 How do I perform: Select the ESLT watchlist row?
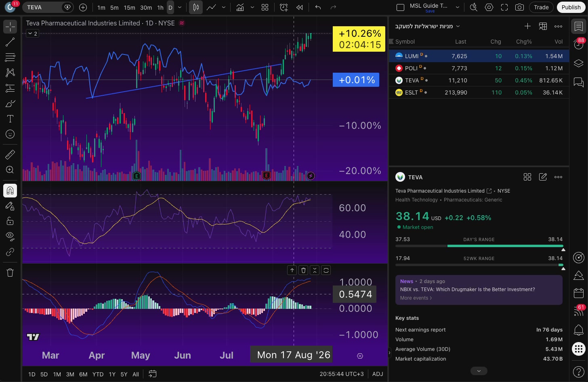tap(479, 92)
